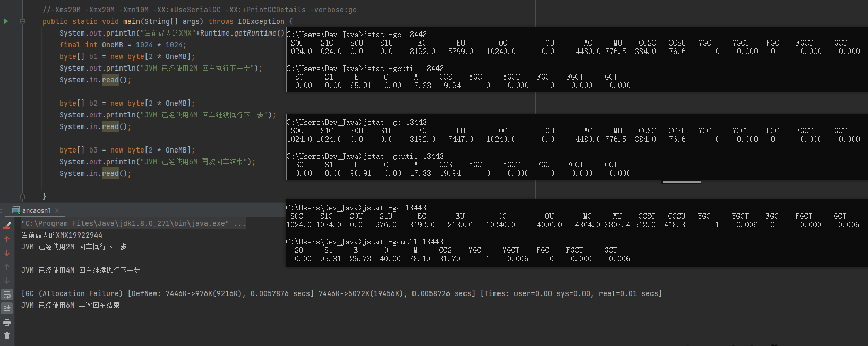Screen dimensions: 868x346
Task: Click the horizontal scrollbar thumb under terminal
Action: click(x=681, y=182)
